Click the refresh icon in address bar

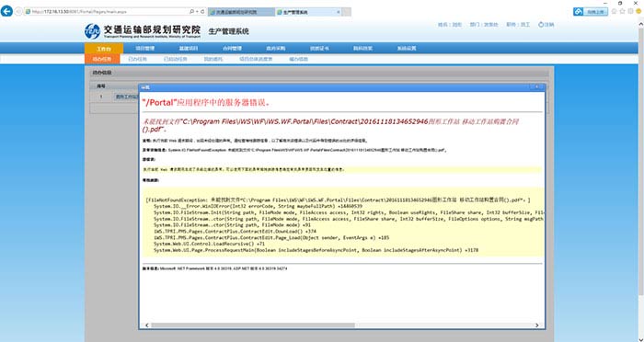coord(202,12)
